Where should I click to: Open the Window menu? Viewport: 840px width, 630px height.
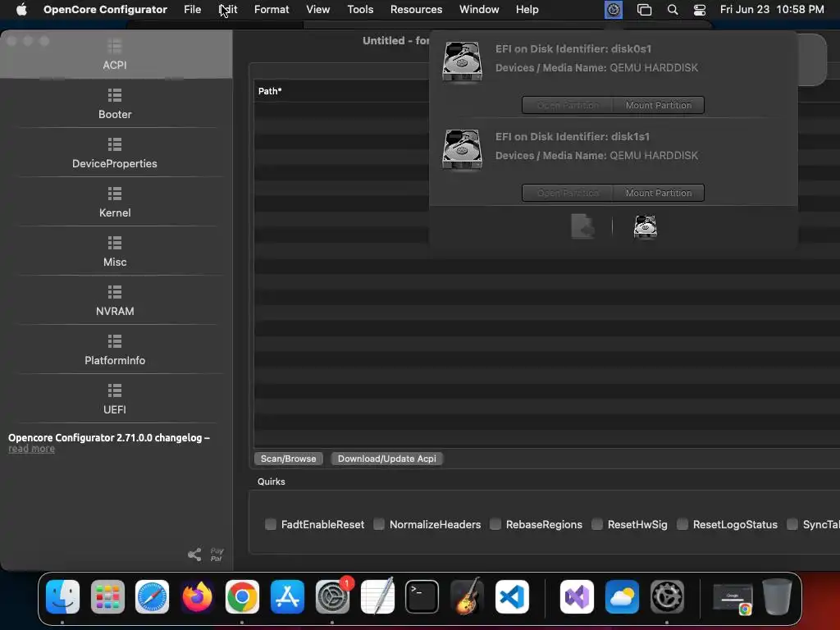click(479, 10)
